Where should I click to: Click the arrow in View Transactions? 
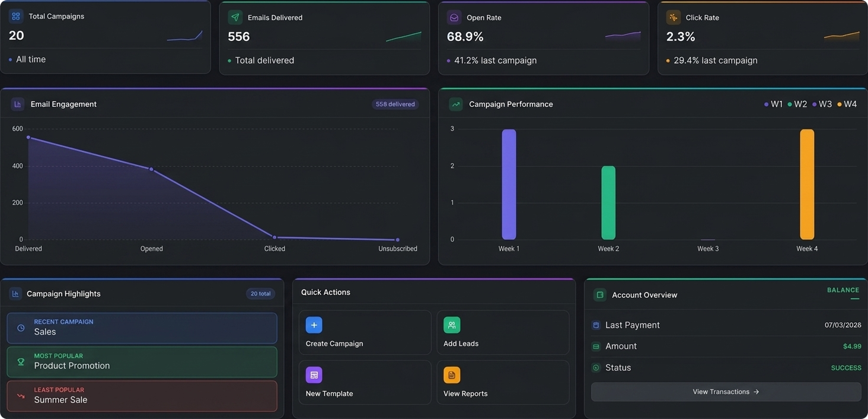click(756, 392)
